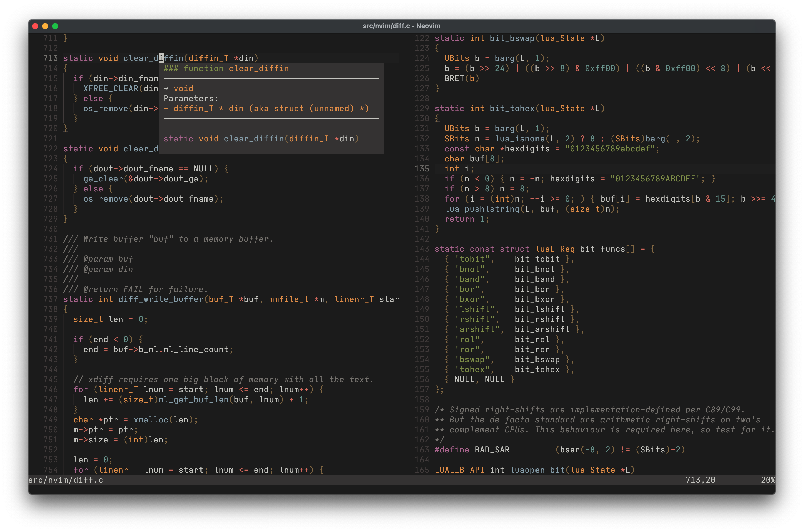Viewport: 804px width, 532px height.
Task: Click the popup signature 'static void clear_diffin(diffin_T *din)'
Action: pyautogui.click(x=261, y=139)
